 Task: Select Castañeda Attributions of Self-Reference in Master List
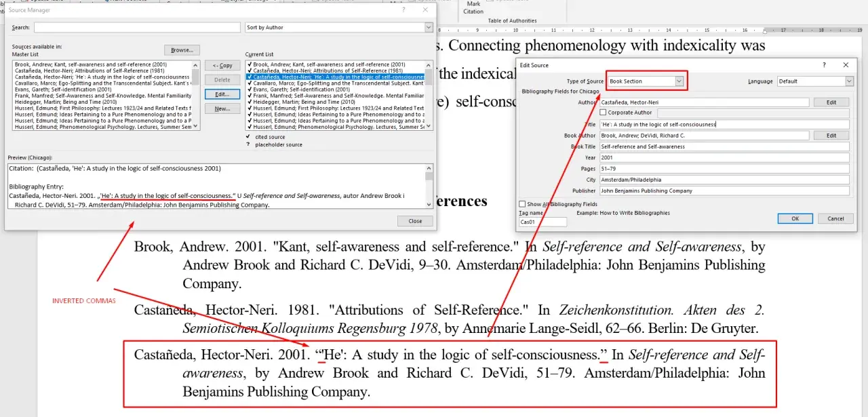[x=102, y=71]
